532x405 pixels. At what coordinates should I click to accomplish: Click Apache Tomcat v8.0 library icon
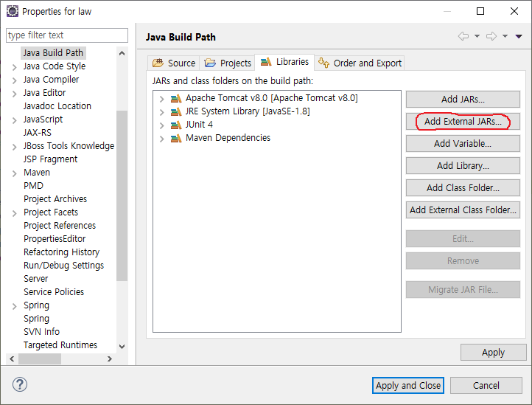[x=176, y=99]
